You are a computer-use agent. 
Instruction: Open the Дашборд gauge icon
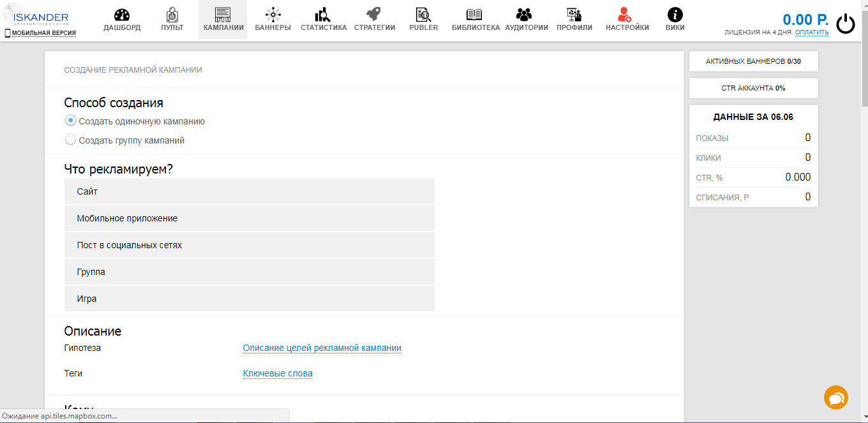pyautogui.click(x=122, y=15)
